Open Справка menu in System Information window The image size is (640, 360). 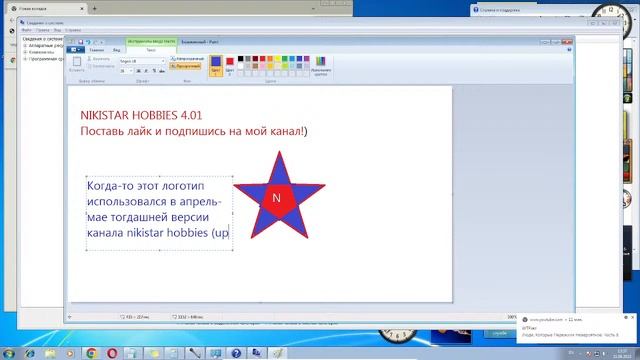click(73, 30)
